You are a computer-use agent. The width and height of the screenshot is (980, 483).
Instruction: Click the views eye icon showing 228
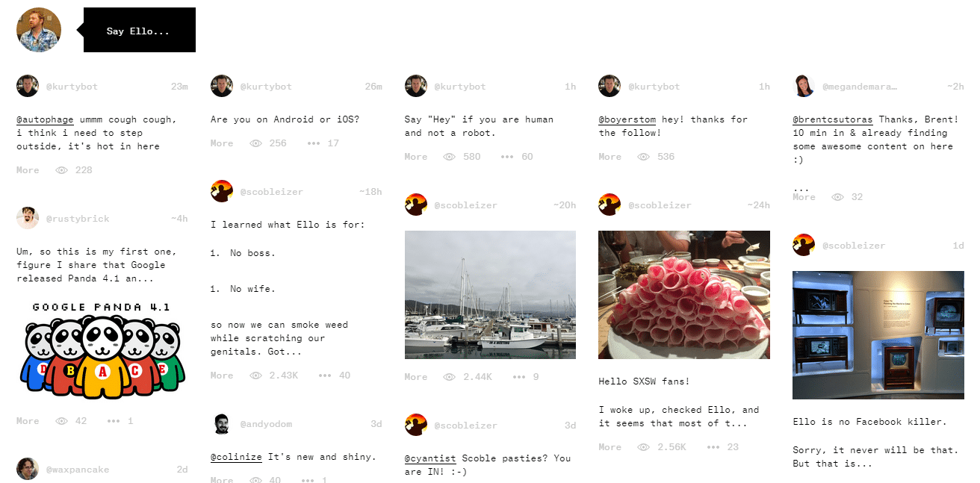(61, 170)
